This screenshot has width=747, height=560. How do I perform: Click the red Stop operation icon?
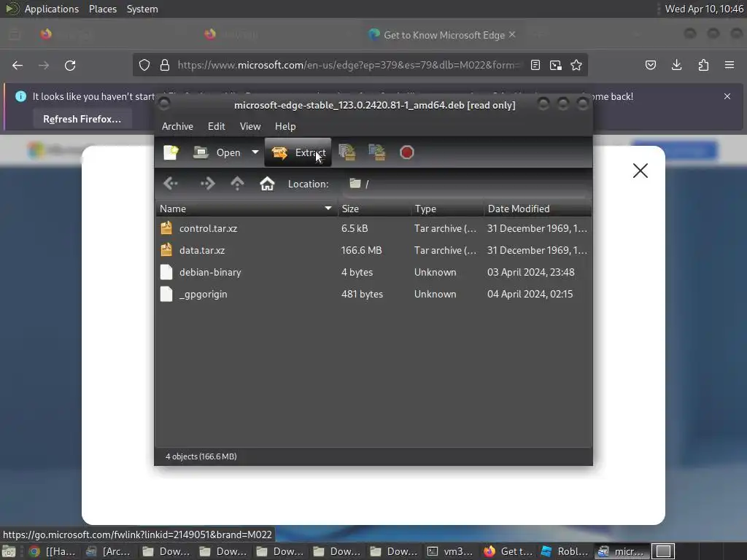pyautogui.click(x=407, y=152)
